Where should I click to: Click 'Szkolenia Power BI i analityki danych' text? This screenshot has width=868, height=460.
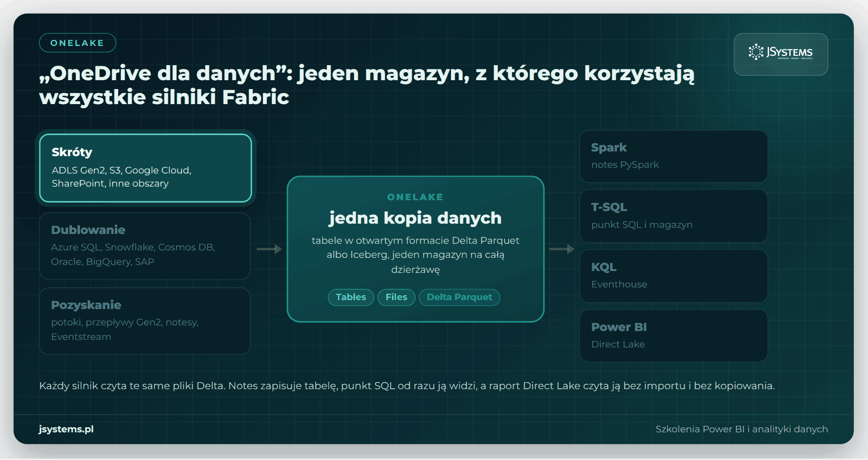(x=741, y=429)
